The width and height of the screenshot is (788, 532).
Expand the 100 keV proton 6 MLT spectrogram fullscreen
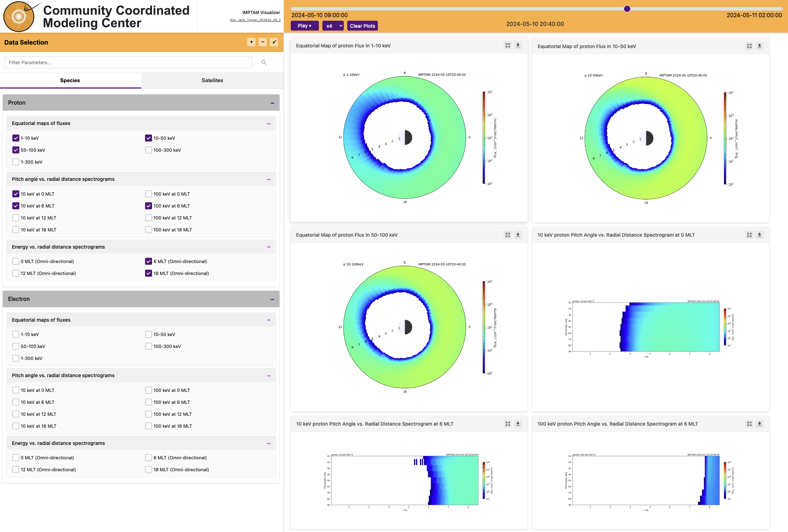tap(749, 424)
